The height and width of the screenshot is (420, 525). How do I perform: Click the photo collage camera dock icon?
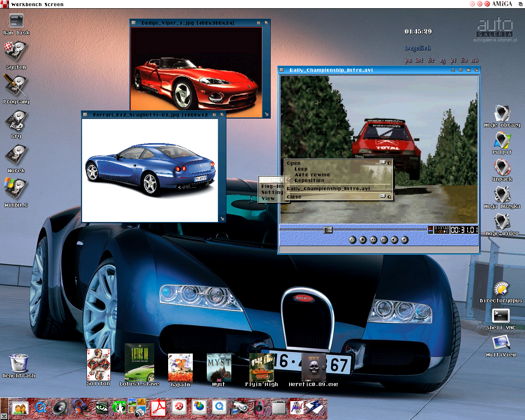pos(137,408)
